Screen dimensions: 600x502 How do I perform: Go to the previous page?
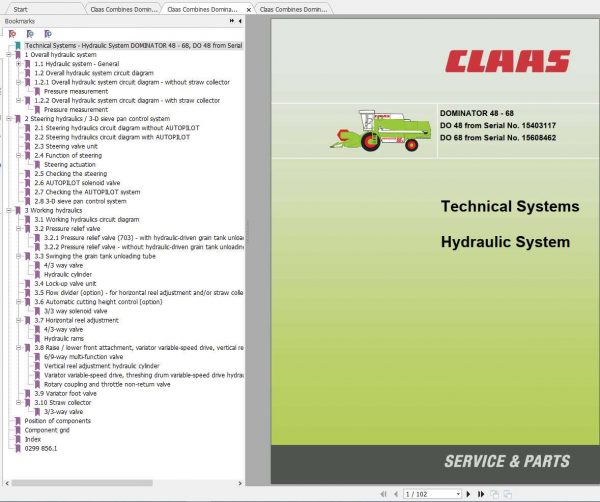tap(396, 494)
